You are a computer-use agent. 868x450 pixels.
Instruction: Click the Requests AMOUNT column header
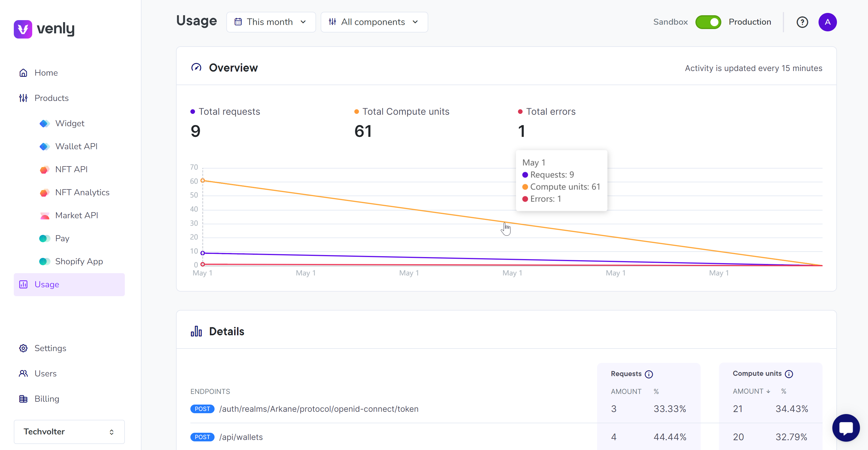[626, 391]
